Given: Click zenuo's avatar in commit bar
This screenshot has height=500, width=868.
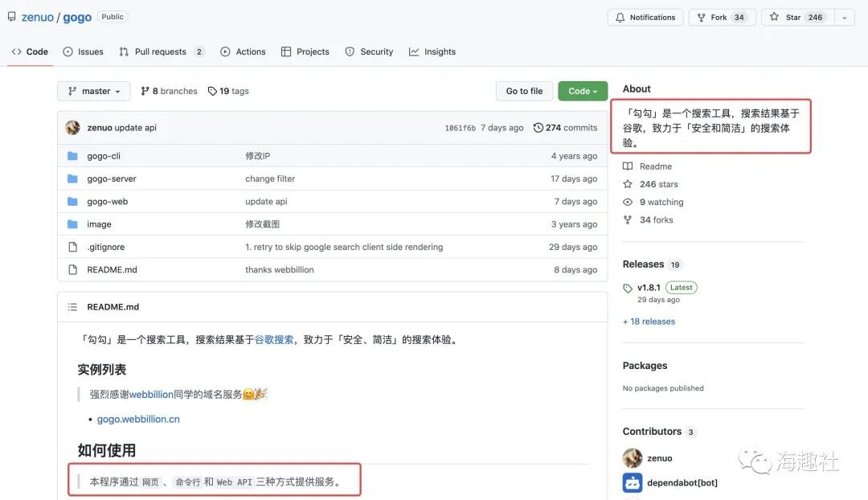Looking at the screenshot, I should point(72,127).
